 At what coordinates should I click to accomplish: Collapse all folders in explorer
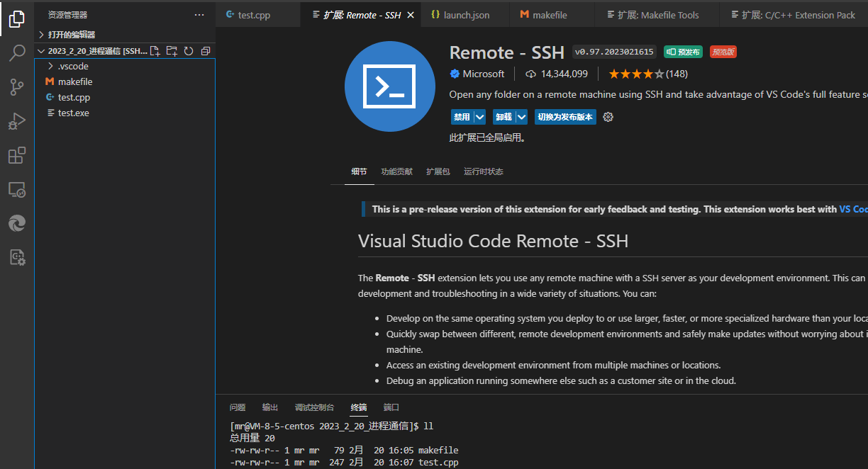coord(206,51)
